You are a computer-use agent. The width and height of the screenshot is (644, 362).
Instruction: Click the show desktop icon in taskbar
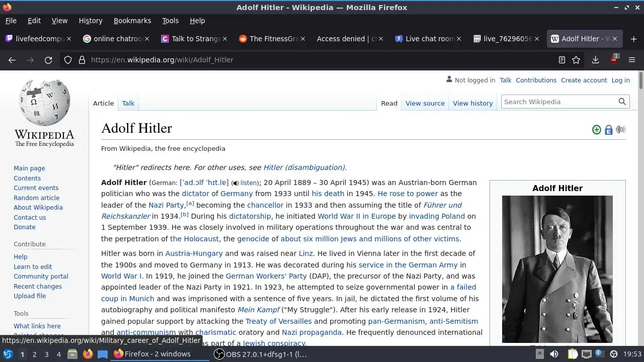coord(103,354)
